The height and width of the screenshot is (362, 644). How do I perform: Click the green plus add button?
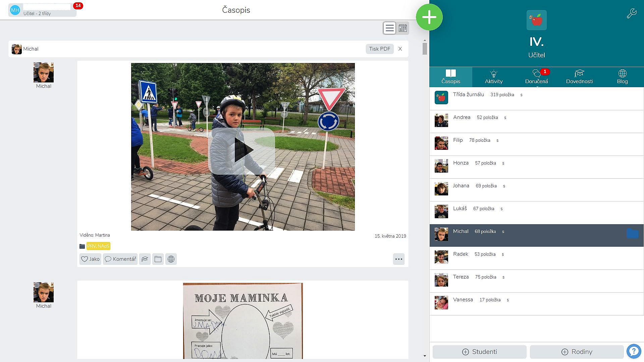click(x=429, y=17)
